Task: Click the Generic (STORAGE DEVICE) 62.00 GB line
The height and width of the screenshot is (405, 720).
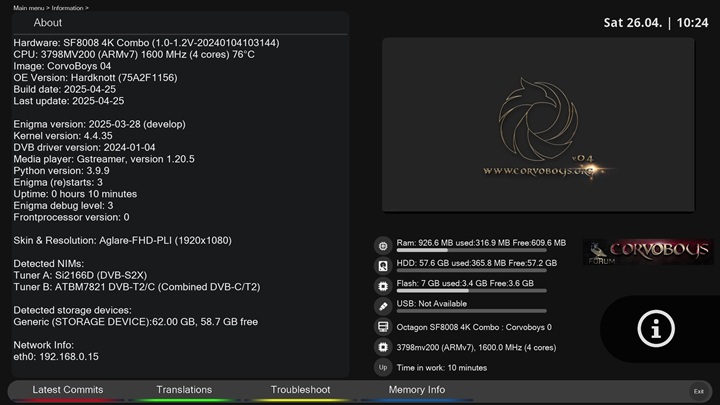Action: pyautogui.click(x=135, y=322)
